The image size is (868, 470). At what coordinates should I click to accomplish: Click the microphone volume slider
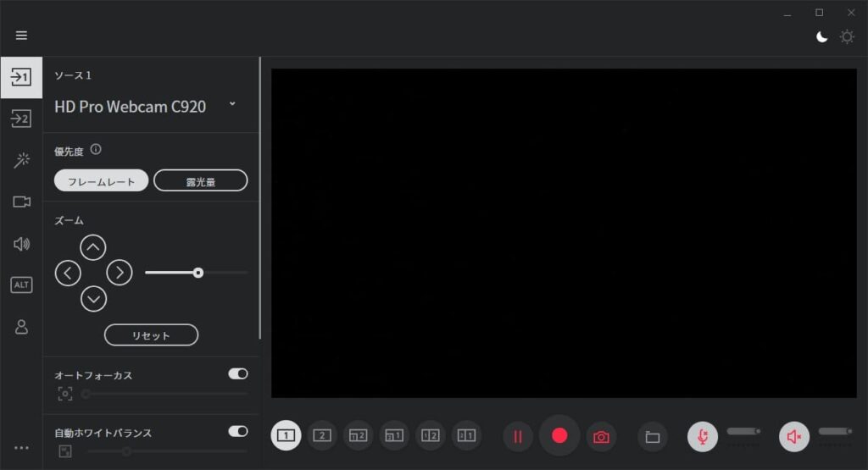pyautogui.click(x=743, y=431)
